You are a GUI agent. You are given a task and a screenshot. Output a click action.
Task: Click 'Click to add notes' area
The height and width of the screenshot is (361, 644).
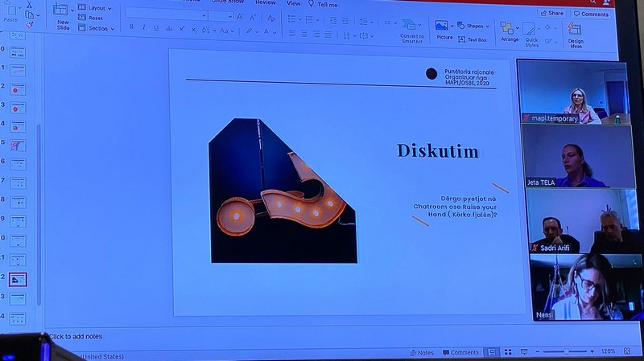coord(76,336)
